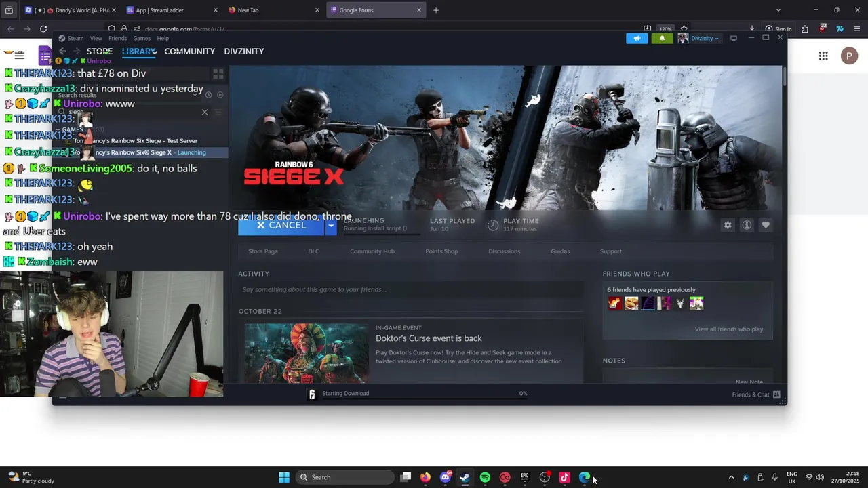The height and width of the screenshot is (488, 868).
Task: Go back in Steam navigation
Action: point(62,52)
